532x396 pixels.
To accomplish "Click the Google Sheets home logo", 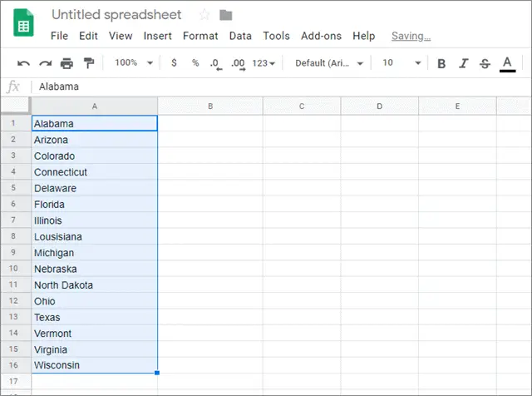I will 23,22.
